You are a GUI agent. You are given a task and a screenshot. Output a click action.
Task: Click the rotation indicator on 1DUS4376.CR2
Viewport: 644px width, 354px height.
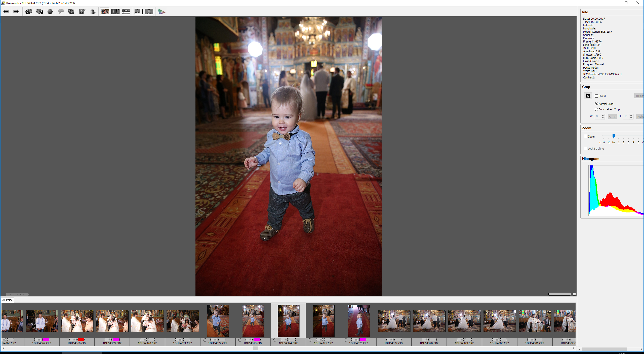click(x=346, y=340)
